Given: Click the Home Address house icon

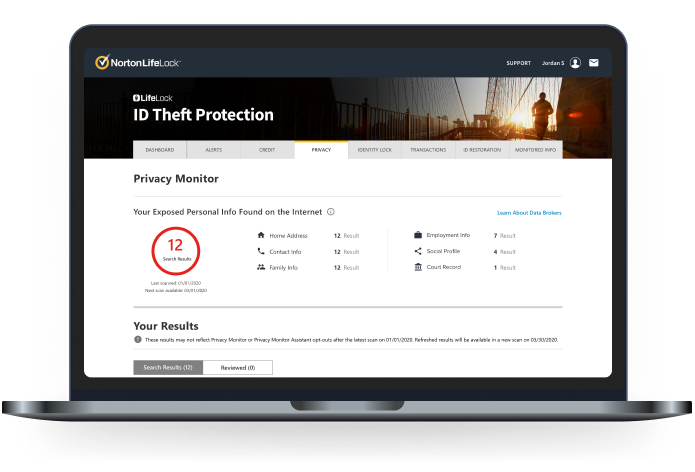Looking at the screenshot, I should click(261, 235).
